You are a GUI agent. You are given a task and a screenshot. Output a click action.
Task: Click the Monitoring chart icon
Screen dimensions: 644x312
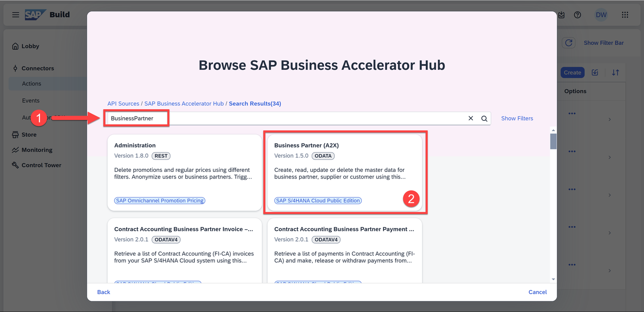click(16, 150)
